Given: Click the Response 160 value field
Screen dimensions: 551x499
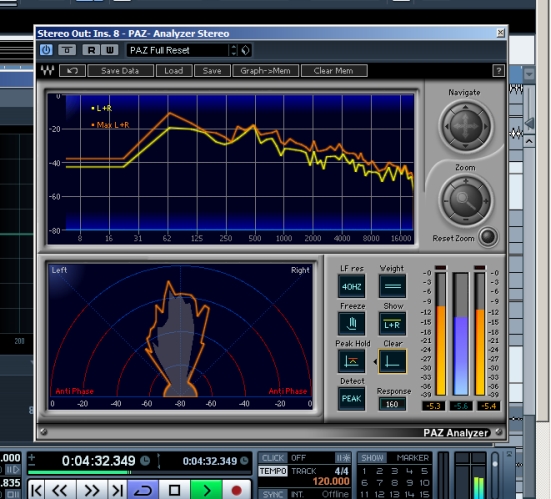Looking at the screenshot, I should 392,404.
